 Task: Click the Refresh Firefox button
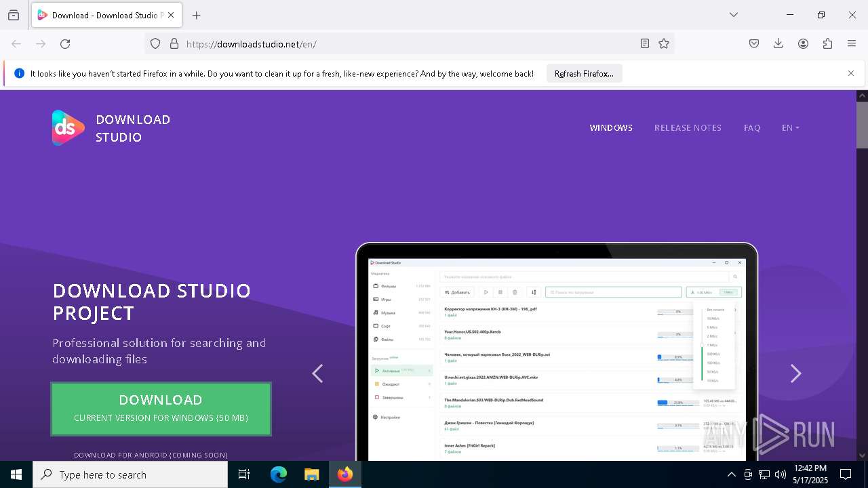[x=584, y=73]
